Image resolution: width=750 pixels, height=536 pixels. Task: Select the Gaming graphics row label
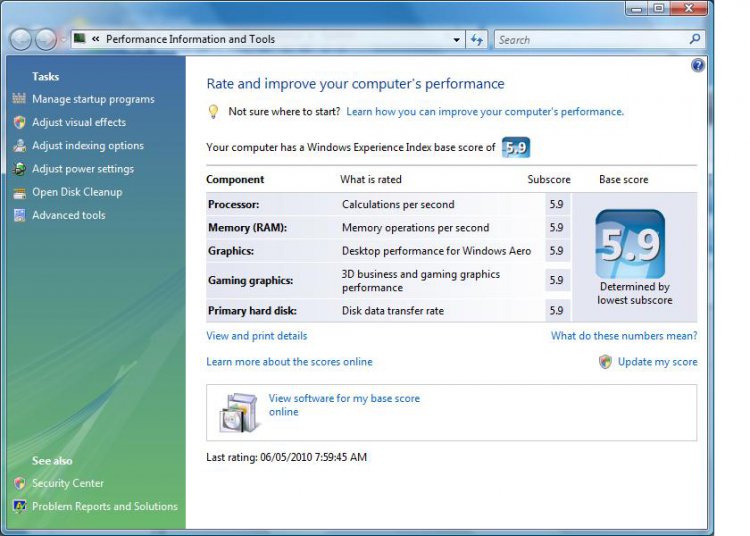(x=251, y=281)
